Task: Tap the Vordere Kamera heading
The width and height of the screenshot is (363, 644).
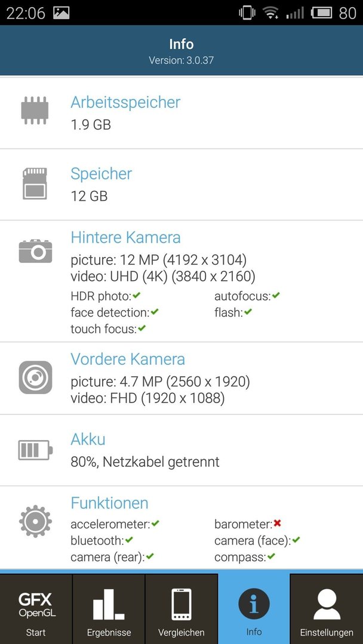Action: (128, 359)
